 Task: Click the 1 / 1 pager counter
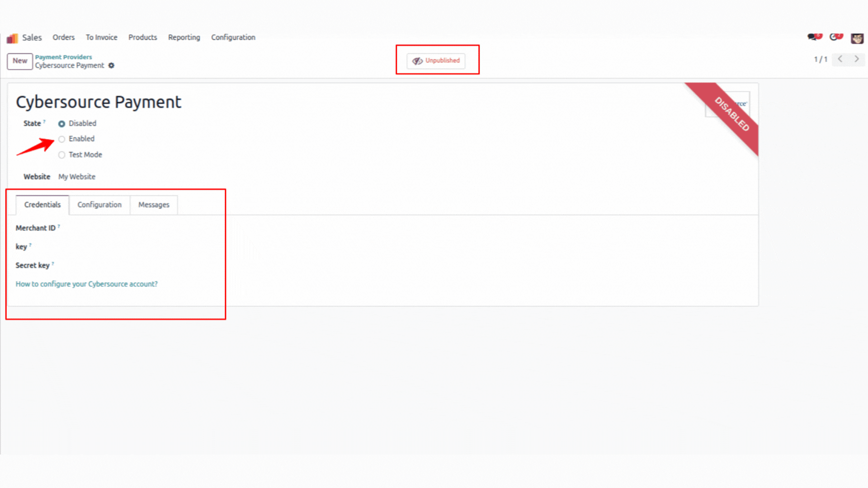821,59
